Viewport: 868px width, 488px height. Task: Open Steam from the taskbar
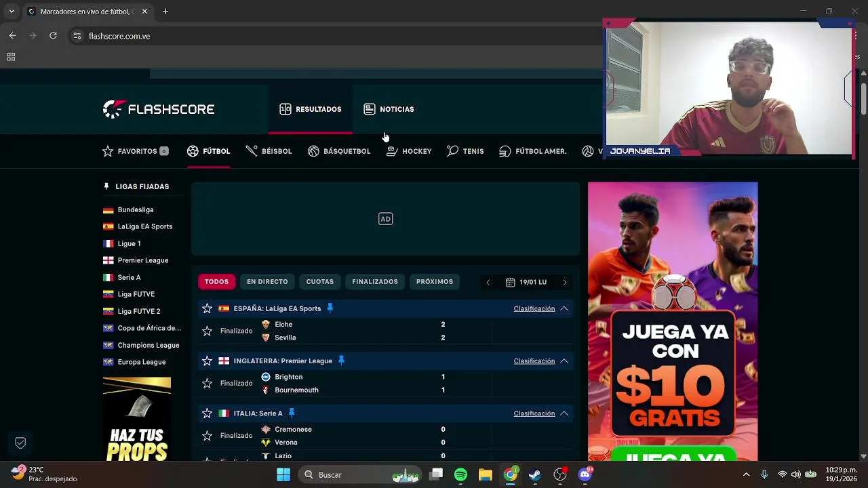(535, 474)
